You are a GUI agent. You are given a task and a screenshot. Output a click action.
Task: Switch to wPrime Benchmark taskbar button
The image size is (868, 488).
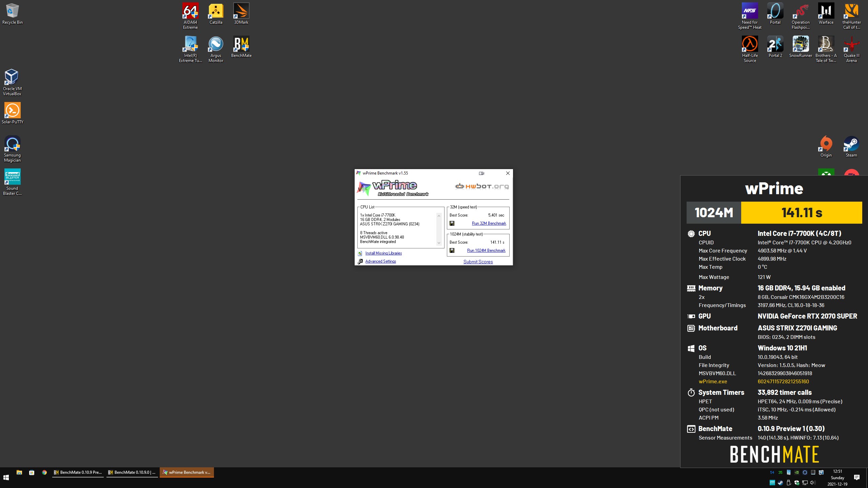[186, 472]
